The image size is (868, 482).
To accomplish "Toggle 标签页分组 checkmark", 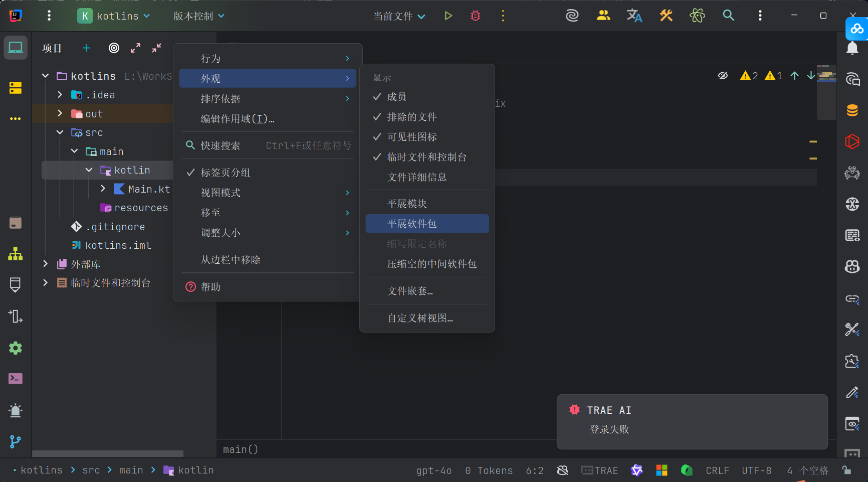I will click(x=226, y=173).
